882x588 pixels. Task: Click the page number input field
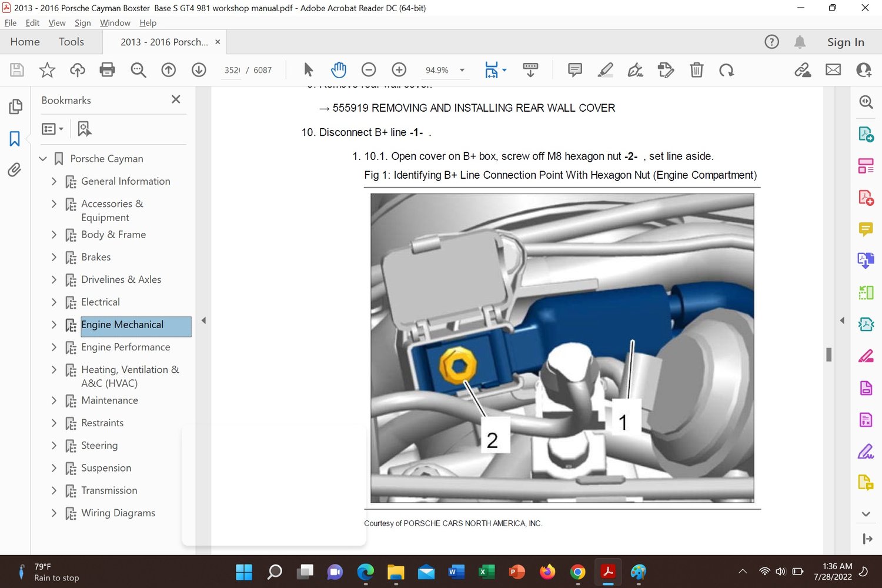(x=232, y=70)
